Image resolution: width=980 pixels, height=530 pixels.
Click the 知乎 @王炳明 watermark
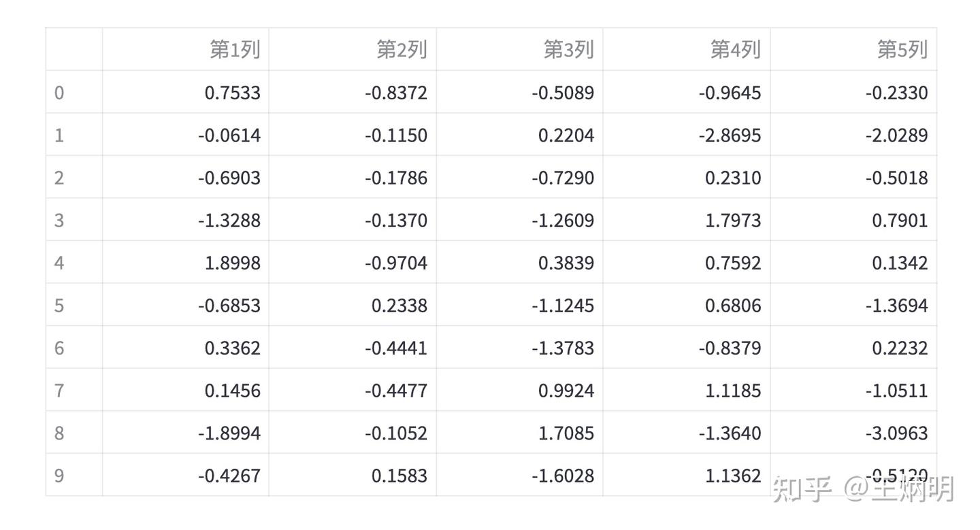pyautogui.click(x=864, y=488)
